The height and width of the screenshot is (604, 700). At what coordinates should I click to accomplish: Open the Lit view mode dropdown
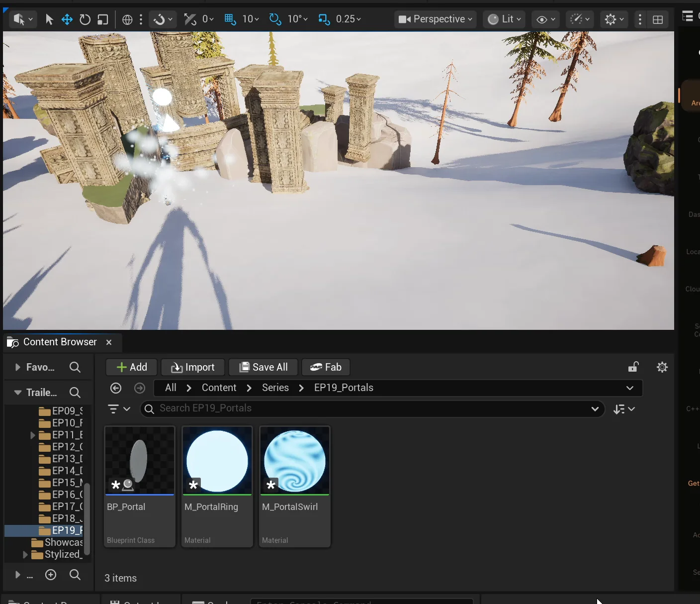pos(505,19)
